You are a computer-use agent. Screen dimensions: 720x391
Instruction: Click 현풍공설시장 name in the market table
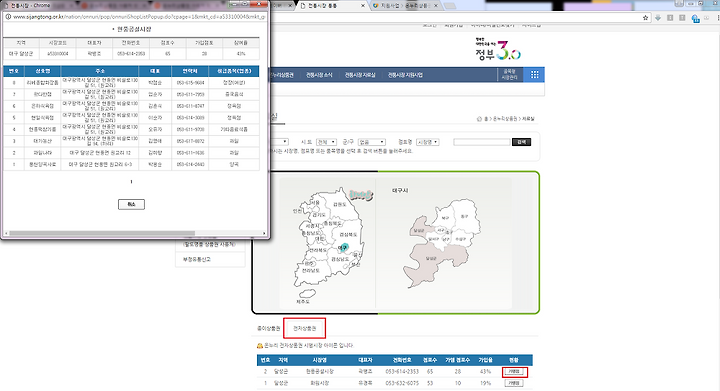[x=320, y=371]
